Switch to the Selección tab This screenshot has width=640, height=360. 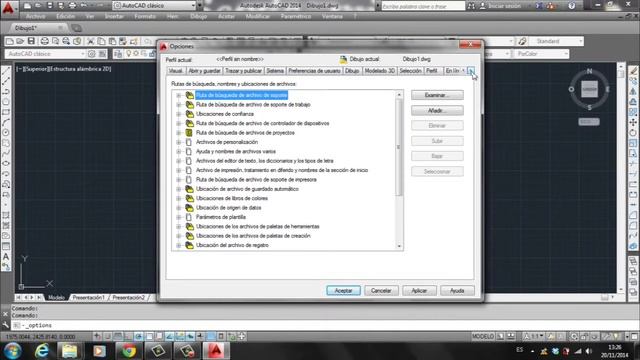point(410,71)
